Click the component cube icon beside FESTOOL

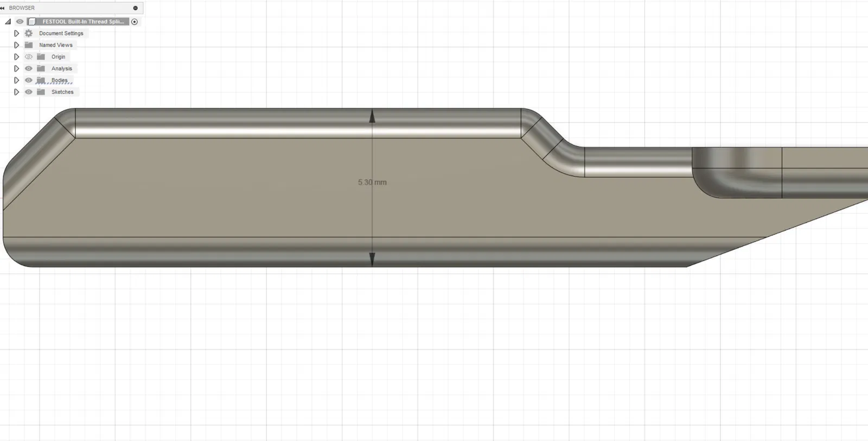[32, 22]
